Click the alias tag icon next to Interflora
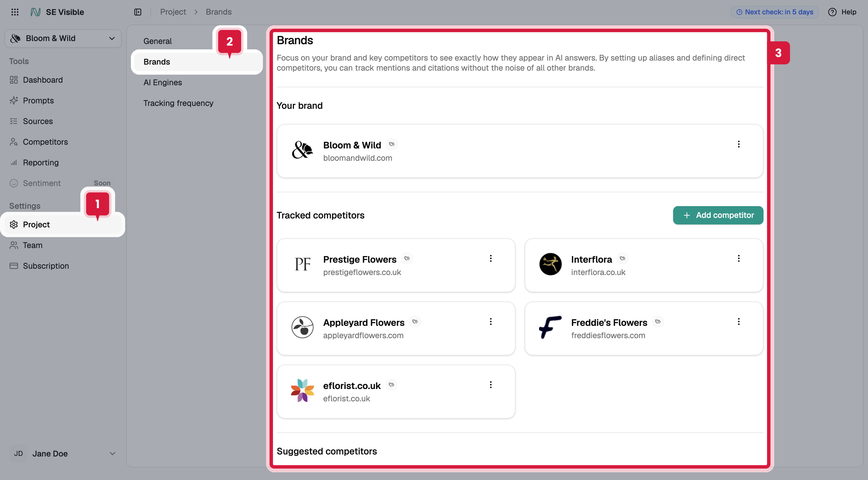The image size is (868, 480). click(622, 259)
